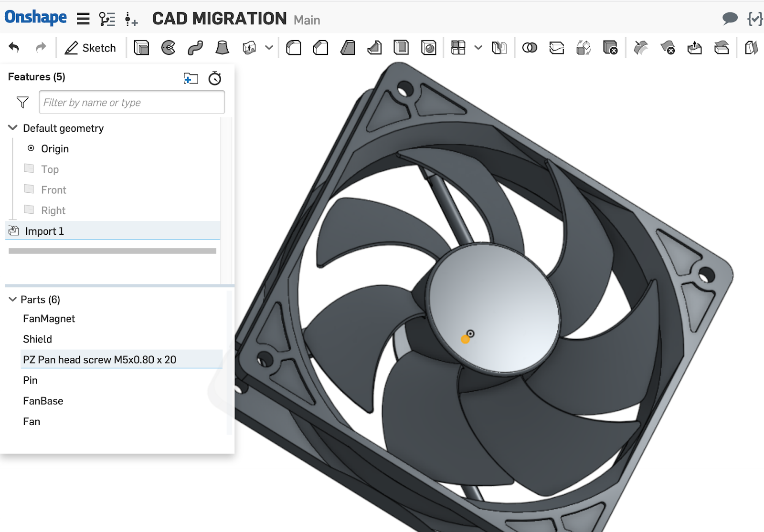
Task: Choose the Sweep tool
Action: [x=195, y=48]
